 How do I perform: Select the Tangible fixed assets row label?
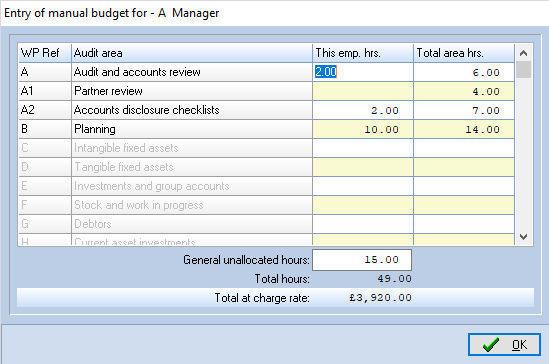click(x=192, y=167)
